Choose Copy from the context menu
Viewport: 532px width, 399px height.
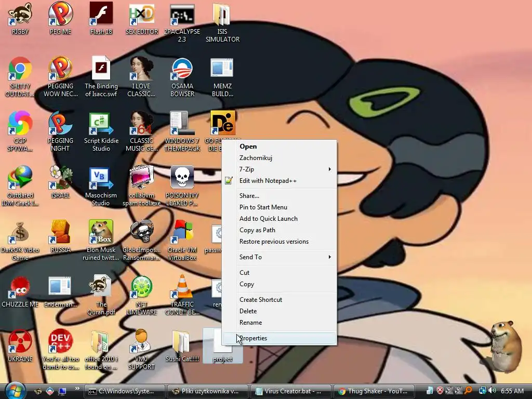[279, 284]
